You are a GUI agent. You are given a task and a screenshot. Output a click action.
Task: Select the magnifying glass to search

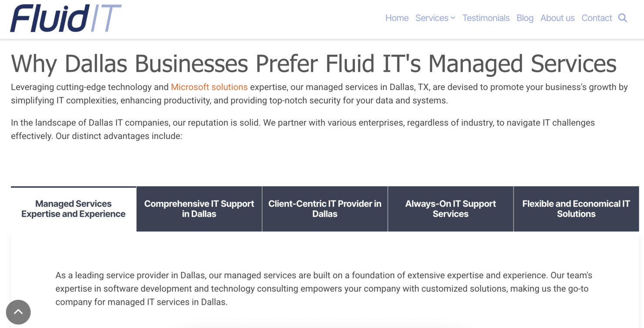pos(623,18)
